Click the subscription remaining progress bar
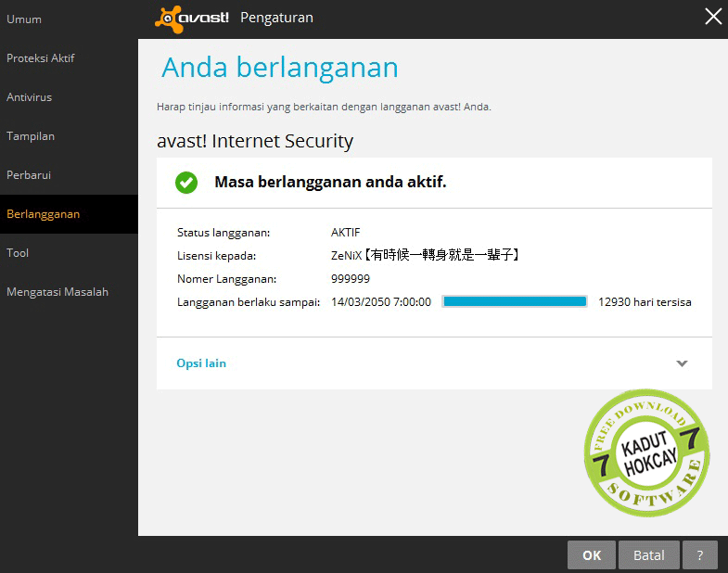Viewport: 728px width, 573px height. click(515, 302)
